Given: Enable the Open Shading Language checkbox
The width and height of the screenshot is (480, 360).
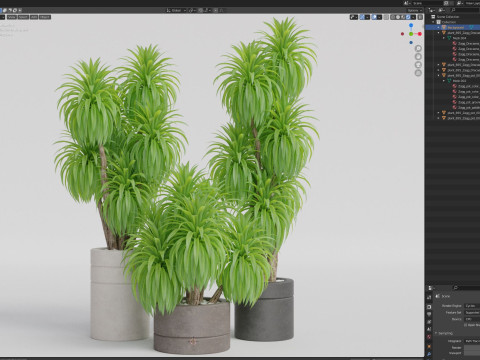Looking at the screenshot, I should pos(466,325).
